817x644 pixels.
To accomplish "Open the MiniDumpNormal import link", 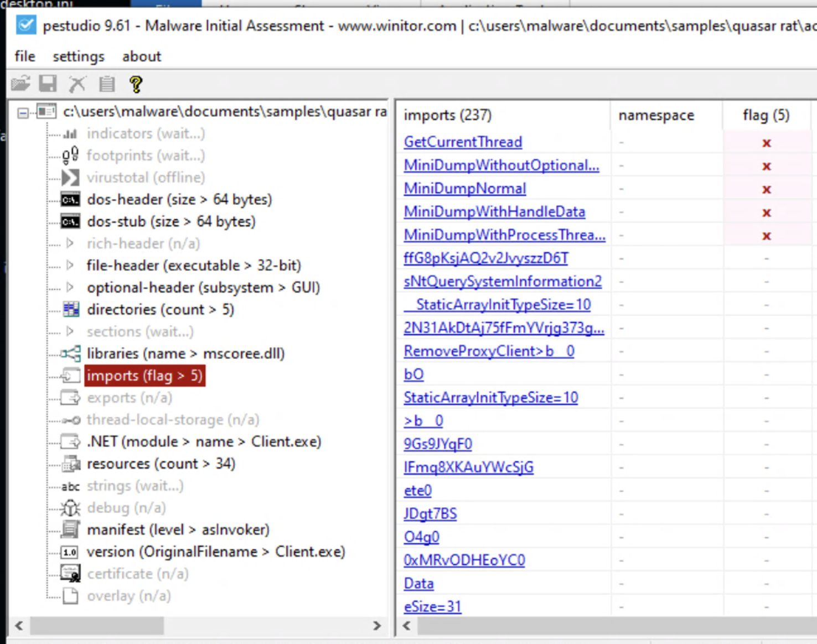I will [465, 189].
